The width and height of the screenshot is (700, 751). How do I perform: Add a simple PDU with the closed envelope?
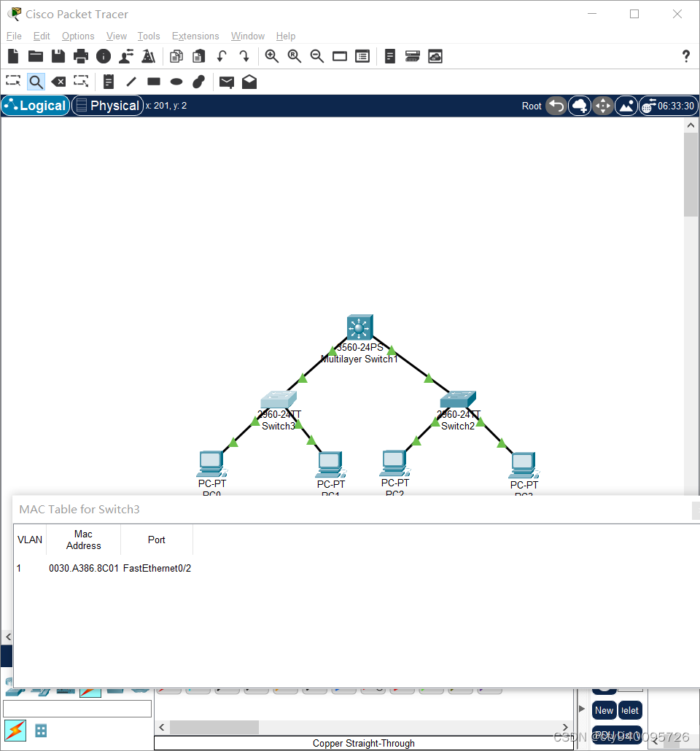(x=227, y=82)
